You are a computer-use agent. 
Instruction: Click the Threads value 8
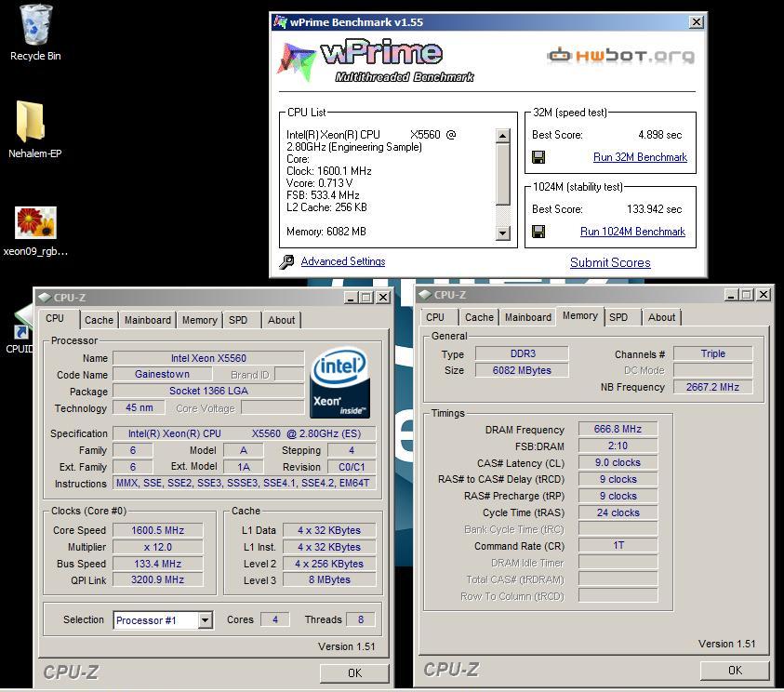[361, 620]
